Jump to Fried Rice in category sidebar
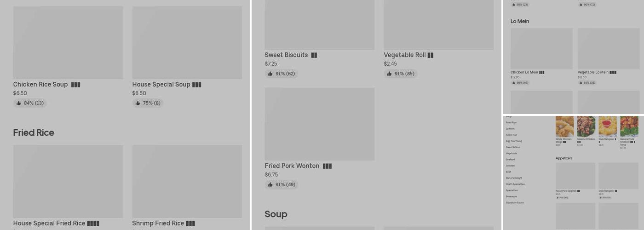Screen dimensions: 644x230 tap(511, 123)
